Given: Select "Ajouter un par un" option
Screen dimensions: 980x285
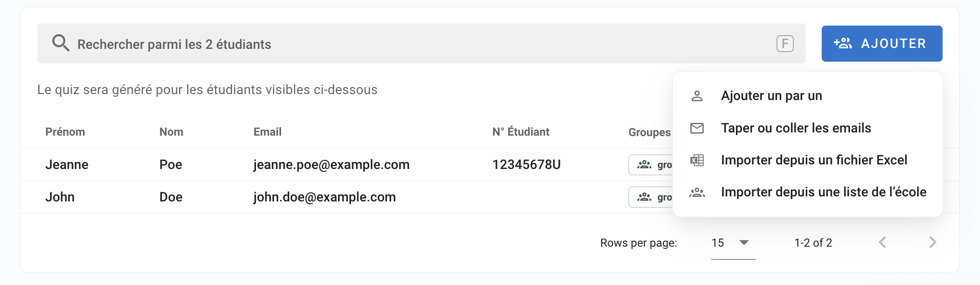Looking at the screenshot, I should [771, 96].
